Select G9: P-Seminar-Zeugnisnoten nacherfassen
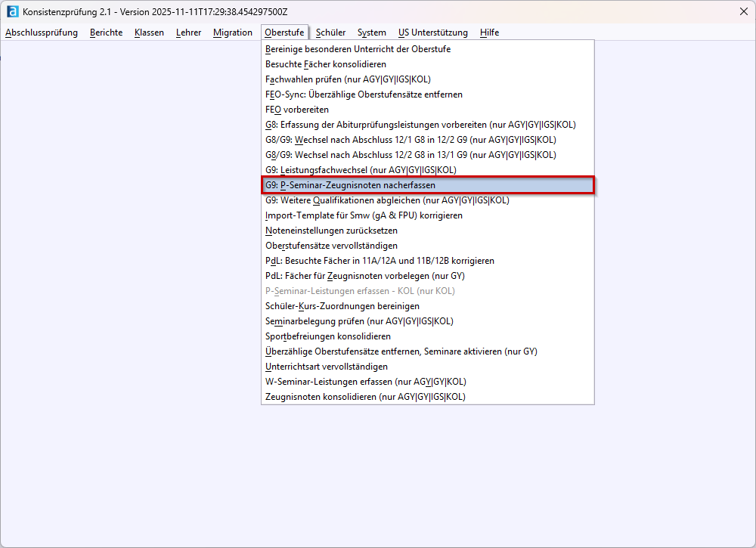This screenshot has width=756, height=548. (x=350, y=185)
